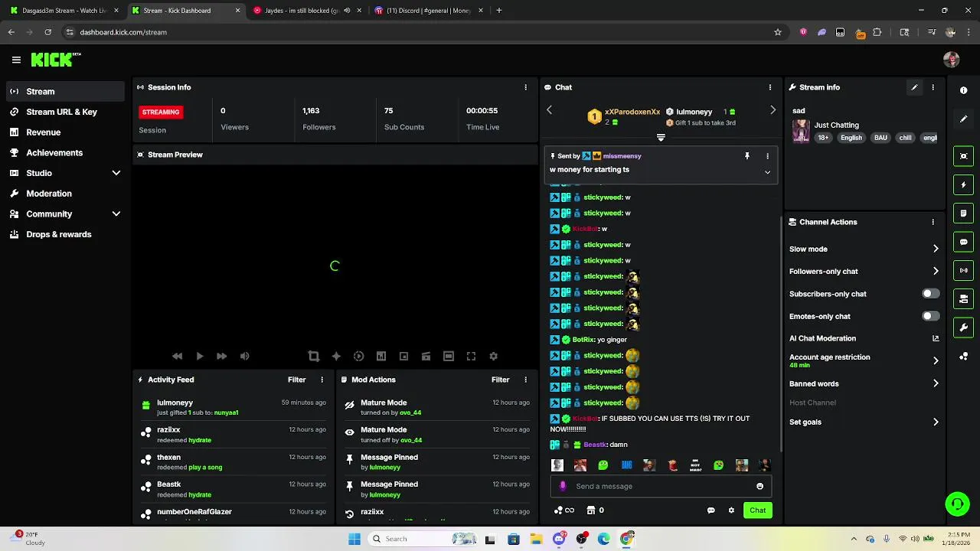This screenshot has height=551, width=980.
Task: Unpin the pinned chat message
Action: (x=747, y=156)
